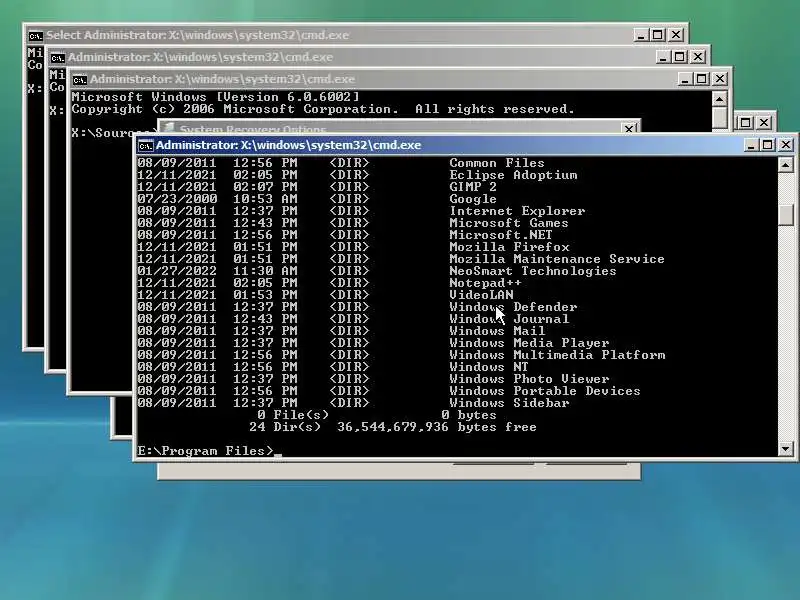Click the '02:07 PM' time in the GIMP 2 row

pos(265,187)
